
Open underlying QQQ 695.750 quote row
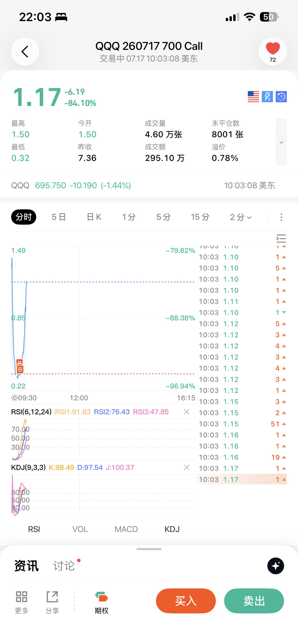[149, 185]
